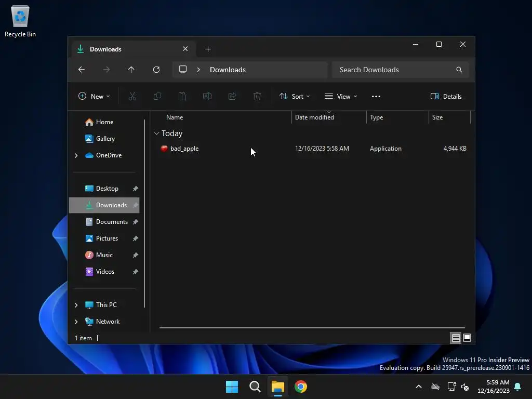Open the View dropdown menu

pos(341,96)
